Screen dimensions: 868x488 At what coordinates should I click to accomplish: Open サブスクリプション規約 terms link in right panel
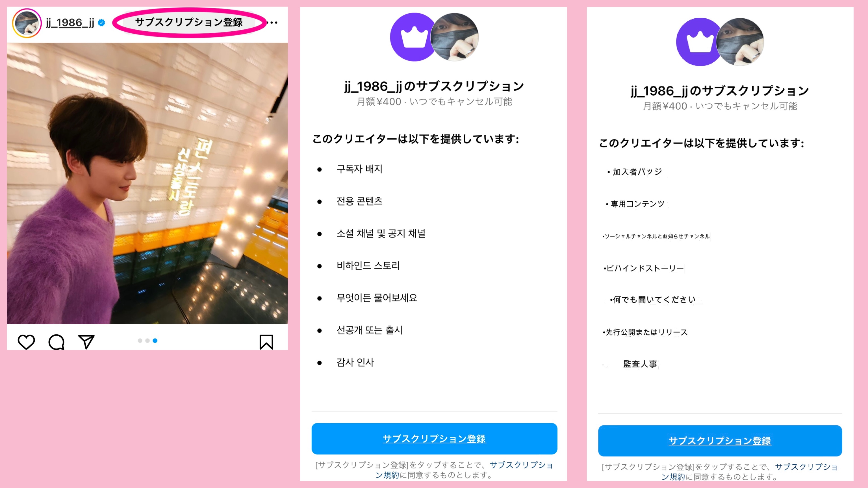point(806,467)
